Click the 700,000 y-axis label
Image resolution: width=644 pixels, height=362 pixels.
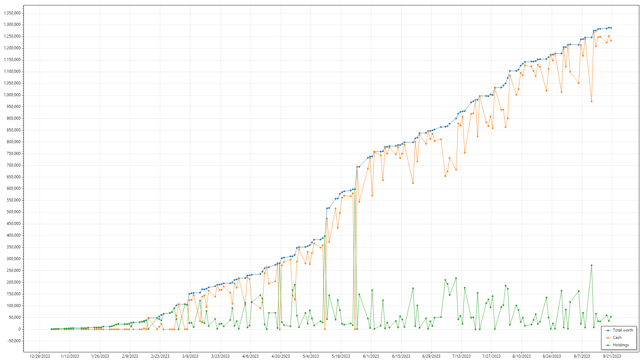tap(14, 165)
